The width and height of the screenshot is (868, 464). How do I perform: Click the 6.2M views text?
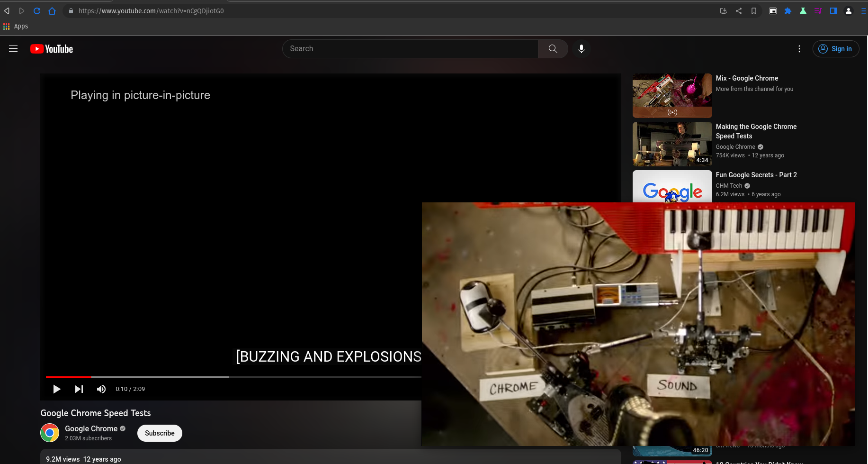(x=730, y=194)
